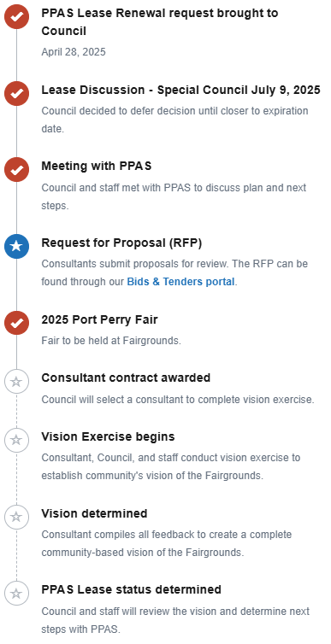Click the Vision Exercise begins heading
Image resolution: width=331 pixels, height=644 pixels.
(108, 436)
